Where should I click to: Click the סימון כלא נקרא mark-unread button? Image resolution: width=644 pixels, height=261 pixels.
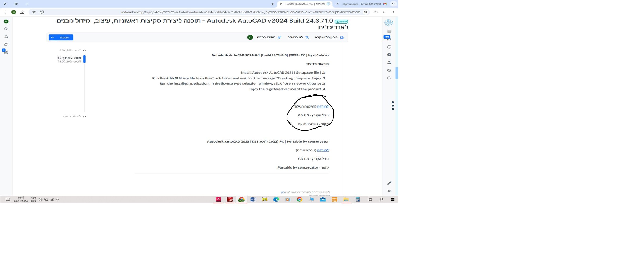[x=329, y=37]
